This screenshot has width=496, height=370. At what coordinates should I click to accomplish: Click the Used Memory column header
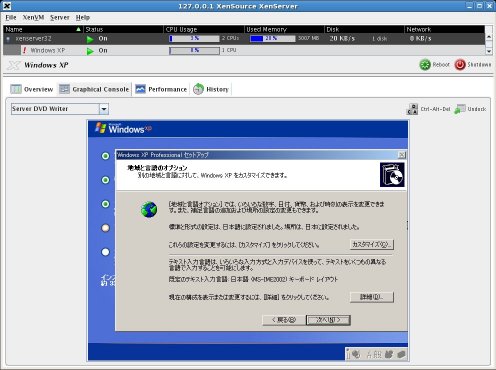(284, 29)
